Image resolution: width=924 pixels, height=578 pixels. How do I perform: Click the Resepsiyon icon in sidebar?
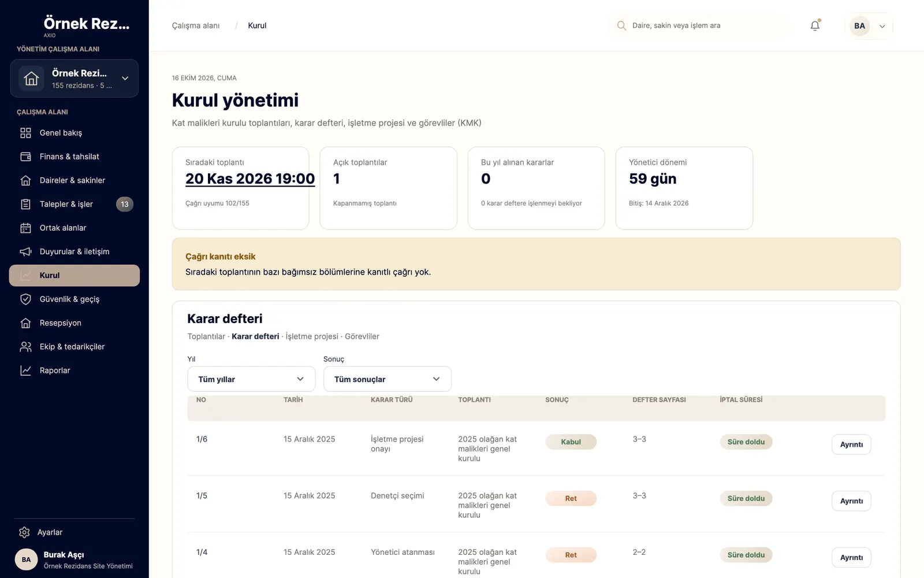[x=25, y=323]
